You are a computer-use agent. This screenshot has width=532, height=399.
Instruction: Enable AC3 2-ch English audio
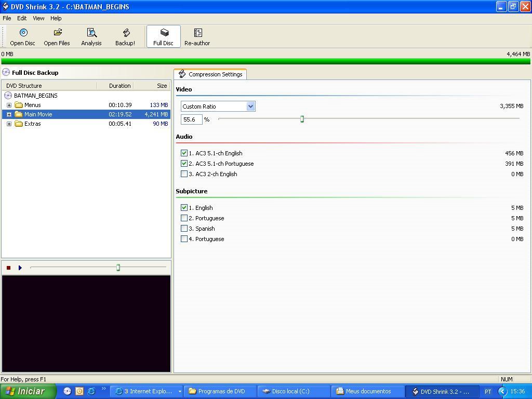pyautogui.click(x=184, y=174)
